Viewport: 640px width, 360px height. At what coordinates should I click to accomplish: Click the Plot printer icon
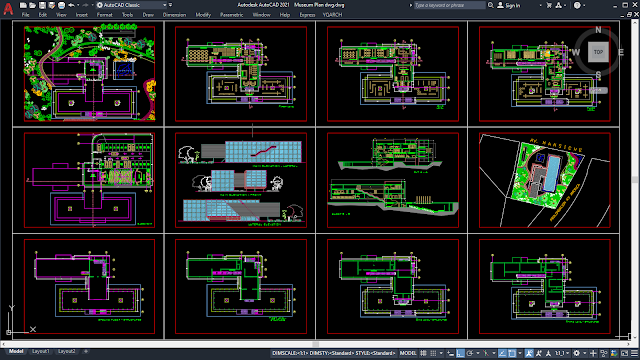(61, 5)
